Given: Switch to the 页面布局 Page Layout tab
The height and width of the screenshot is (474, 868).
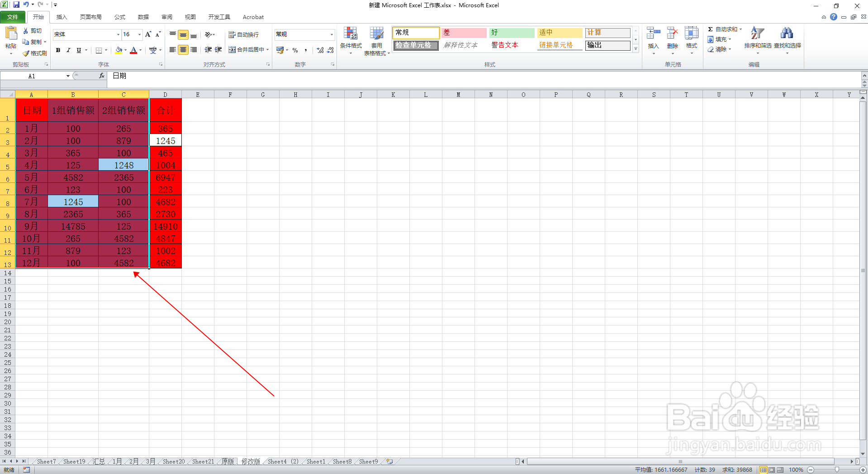Looking at the screenshot, I should click(91, 17).
